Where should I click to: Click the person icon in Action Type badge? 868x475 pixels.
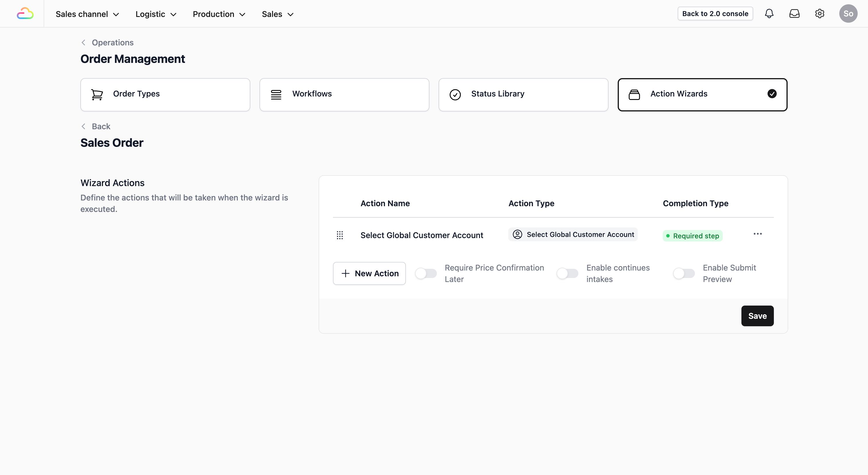click(517, 234)
